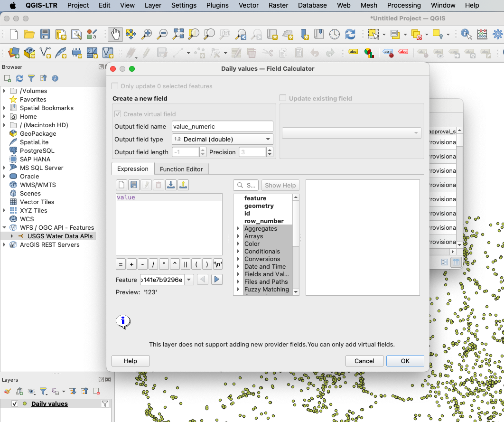Click the Output field name input
The height and width of the screenshot is (422, 504).
223,127
